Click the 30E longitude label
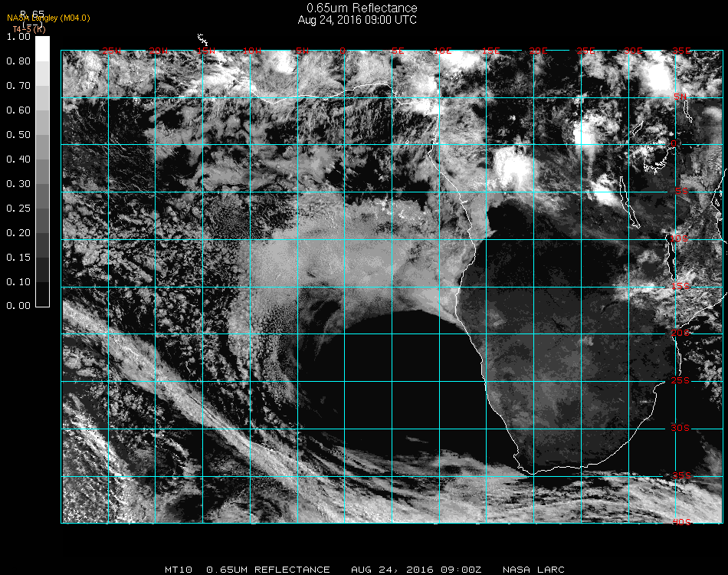The height and width of the screenshot is (575, 728). (x=633, y=51)
